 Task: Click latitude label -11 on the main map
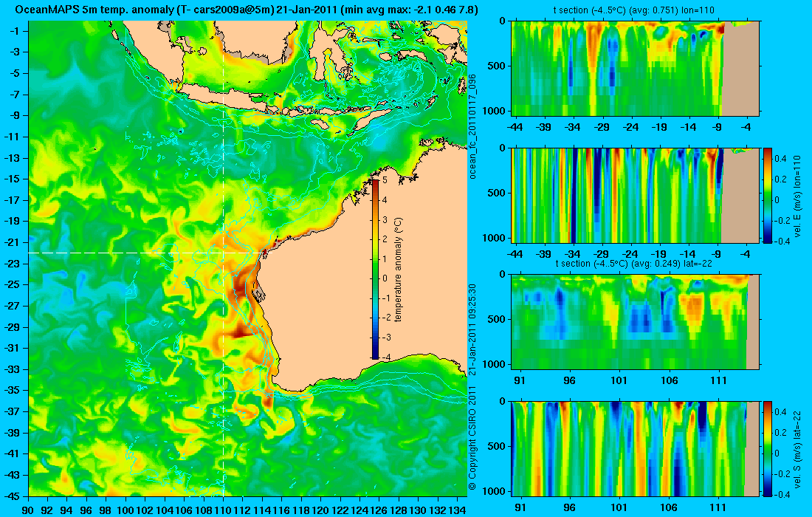point(13,137)
